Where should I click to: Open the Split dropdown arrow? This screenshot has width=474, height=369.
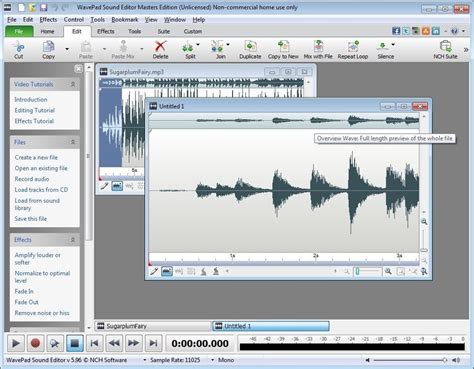(x=198, y=45)
